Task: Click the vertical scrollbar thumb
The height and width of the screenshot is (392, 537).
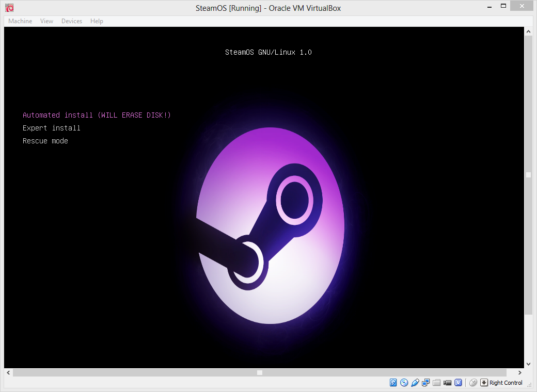Action: point(528,175)
